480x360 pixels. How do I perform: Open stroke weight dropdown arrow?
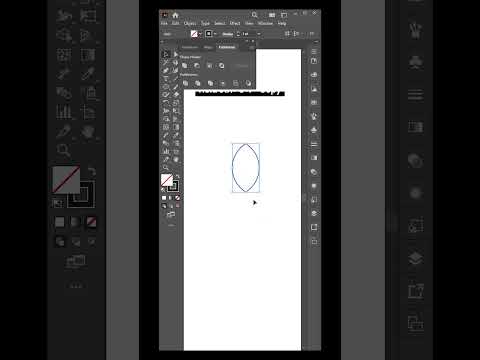point(259,34)
